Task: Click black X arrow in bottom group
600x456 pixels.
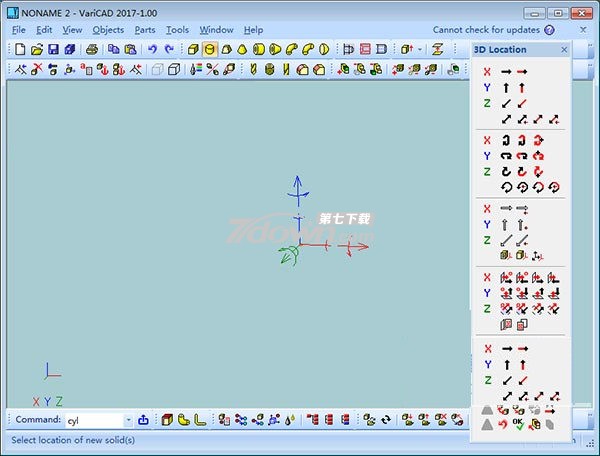Action: tap(507, 349)
